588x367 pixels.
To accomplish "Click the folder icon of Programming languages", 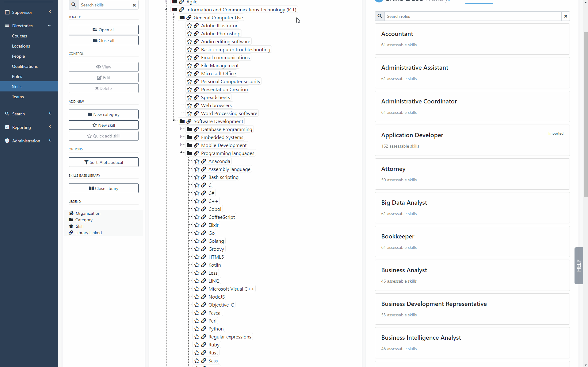I will (x=189, y=153).
